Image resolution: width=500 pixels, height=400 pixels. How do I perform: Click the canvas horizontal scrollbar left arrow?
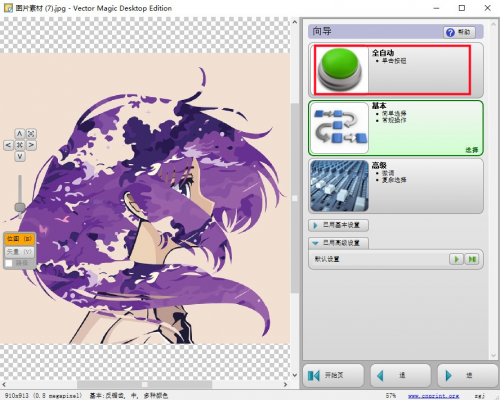point(4,384)
